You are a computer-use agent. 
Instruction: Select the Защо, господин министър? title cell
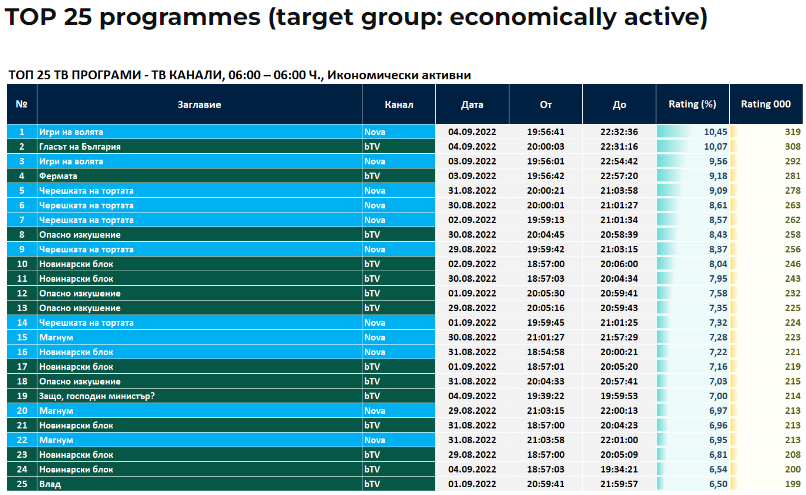(x=95, y=396)
